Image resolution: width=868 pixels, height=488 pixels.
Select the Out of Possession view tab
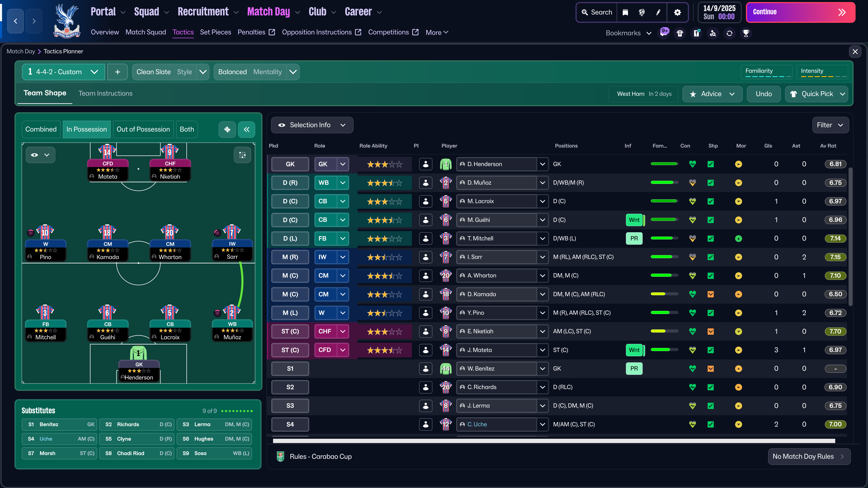pos(143,129)
